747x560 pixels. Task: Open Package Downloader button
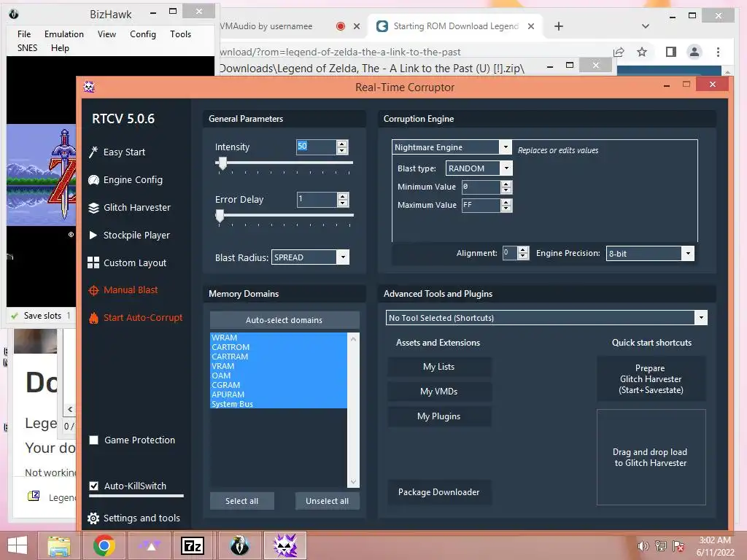[x=438, y=492]
